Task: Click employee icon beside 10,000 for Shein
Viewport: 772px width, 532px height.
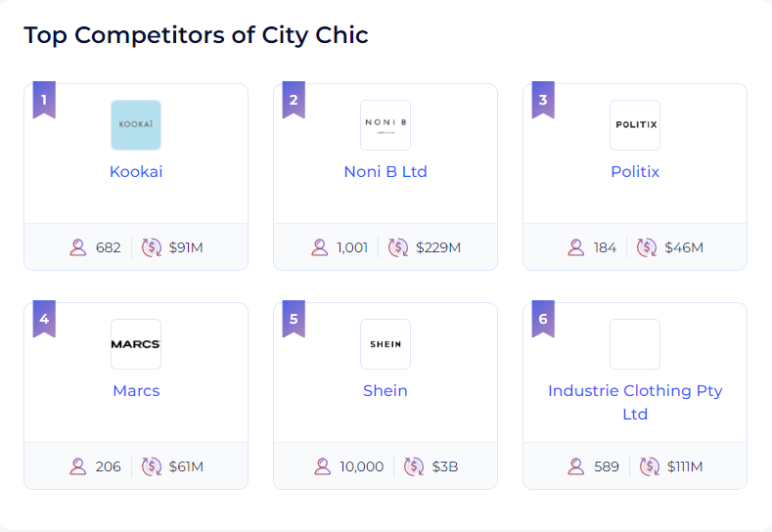Action: click(x=323, y=466)
